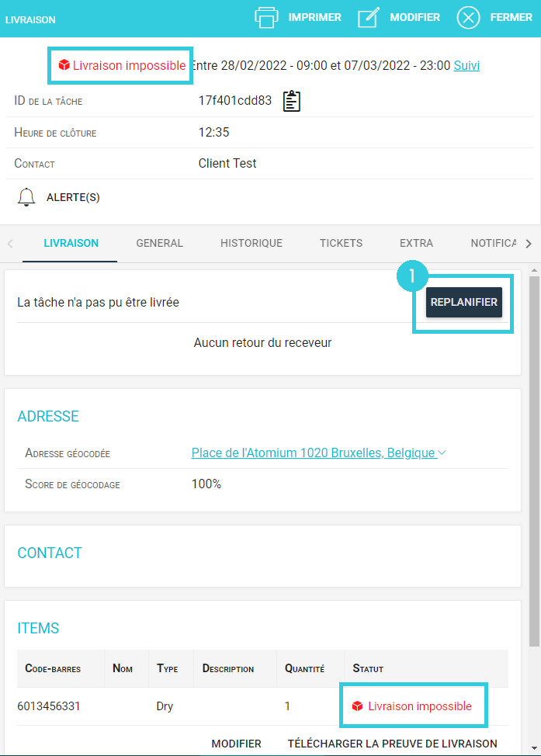Viewport: 541px width, 756px height.
Task: Click Télécharger la preuve de livraison
Action: pos(393,744)
